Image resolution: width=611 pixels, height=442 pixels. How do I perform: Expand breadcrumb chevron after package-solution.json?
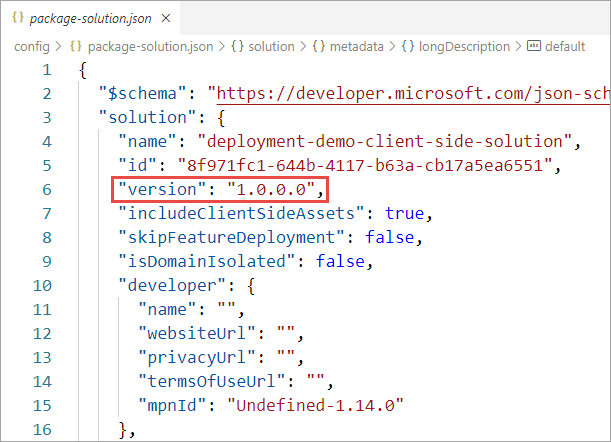[222, 47]
